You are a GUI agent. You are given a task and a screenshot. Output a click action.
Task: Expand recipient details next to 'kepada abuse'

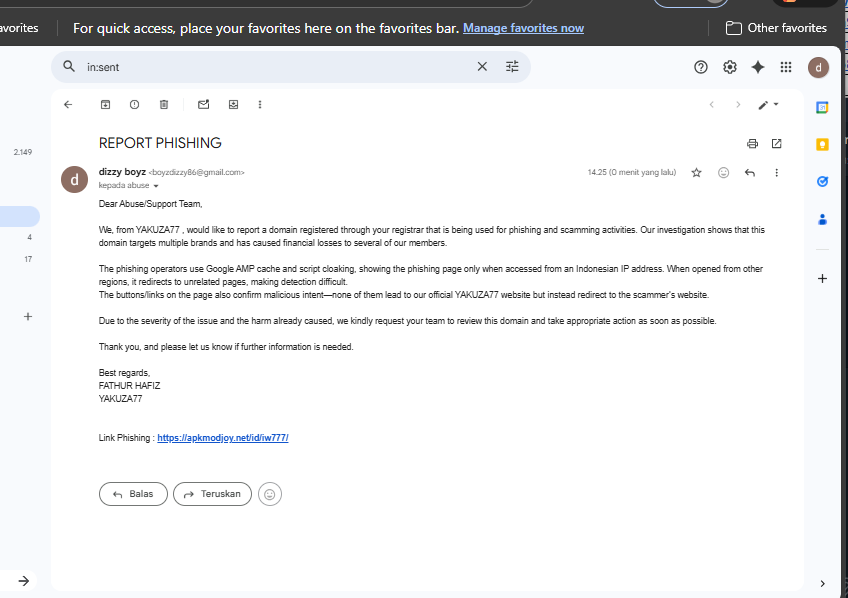[x=156, y=186]
